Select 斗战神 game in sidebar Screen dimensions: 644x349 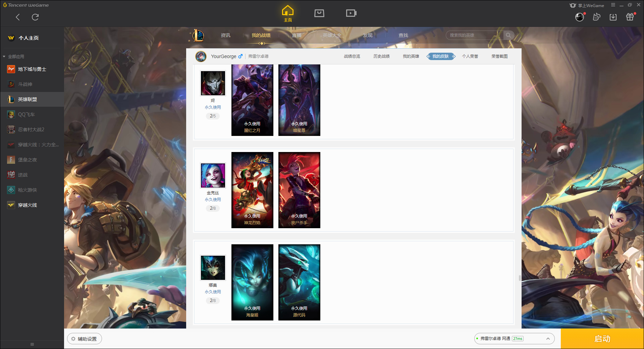click(32, 84)
